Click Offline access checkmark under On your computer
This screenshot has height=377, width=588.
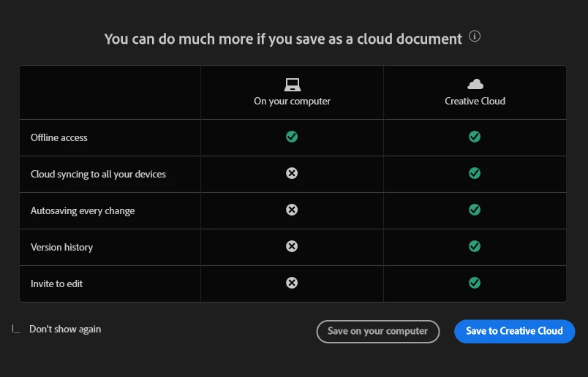292,137
